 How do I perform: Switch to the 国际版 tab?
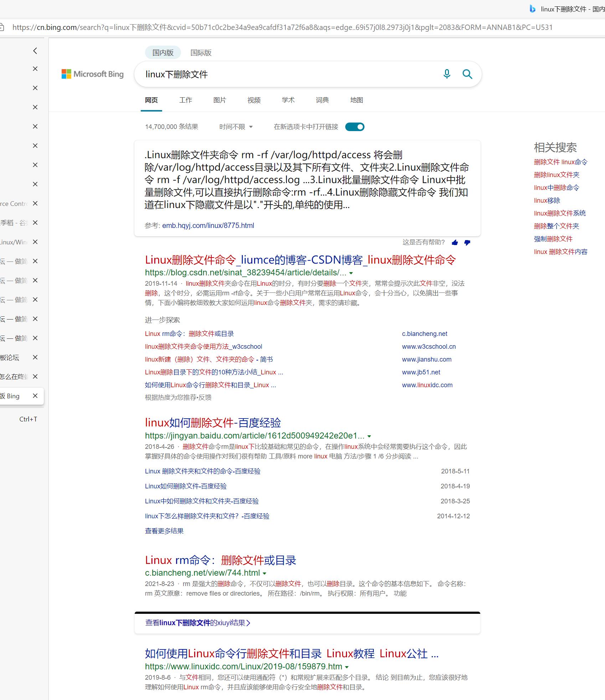point(201,53)
